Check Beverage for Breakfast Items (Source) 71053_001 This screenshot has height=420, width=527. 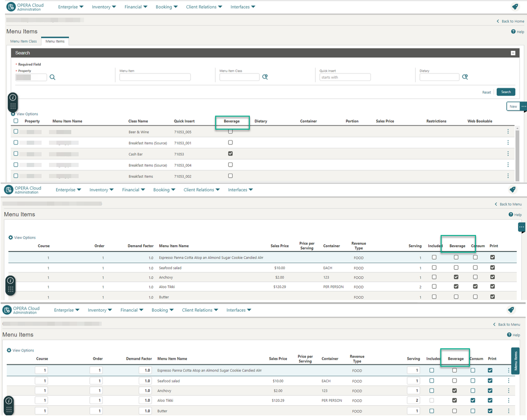pyautogui.click(x=230, y=142)
